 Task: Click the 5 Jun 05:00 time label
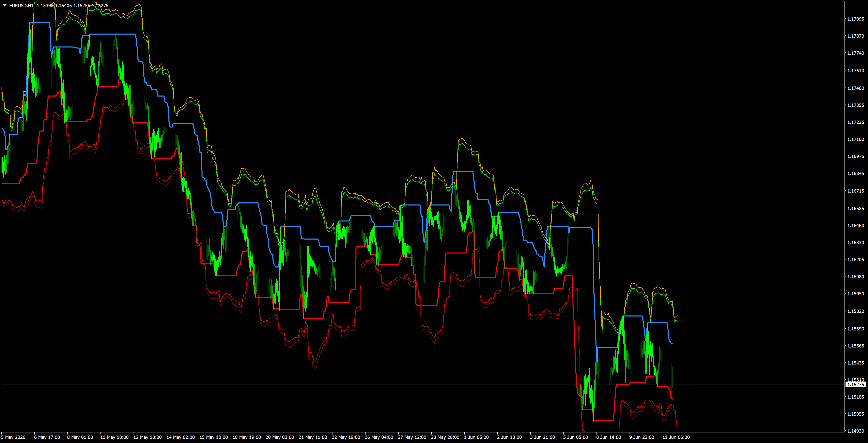pyautogui.click(x=576, y=437)
